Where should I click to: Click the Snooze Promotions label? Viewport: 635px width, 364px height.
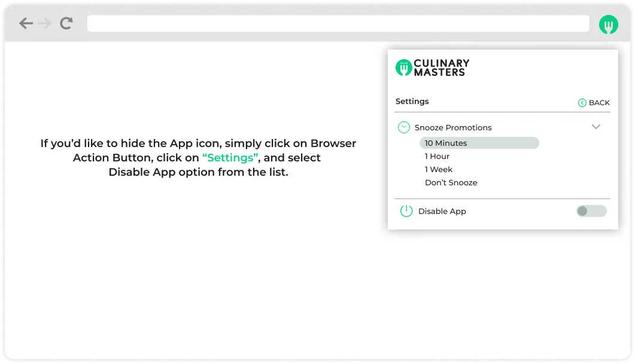tap(453, 127)
